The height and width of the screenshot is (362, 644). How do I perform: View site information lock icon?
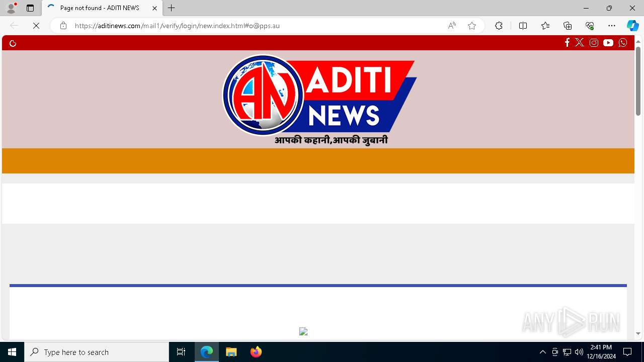pyautogui.click(x=63, y=26)
